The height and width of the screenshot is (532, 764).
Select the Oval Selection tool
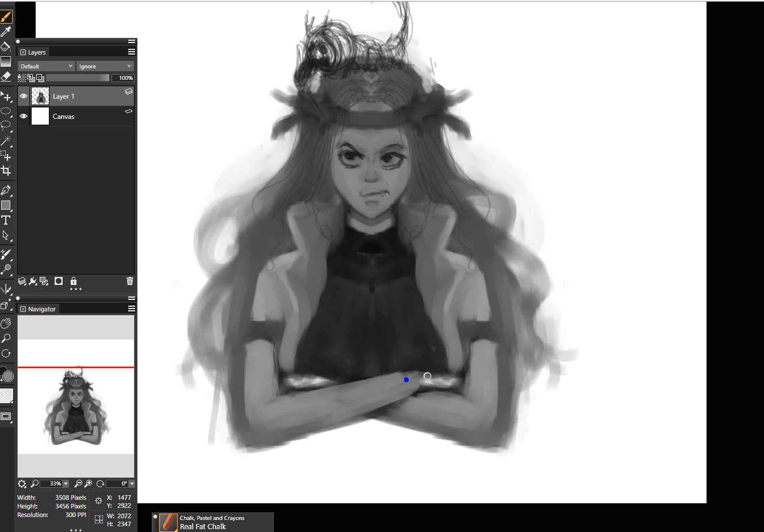coord(6,111)
